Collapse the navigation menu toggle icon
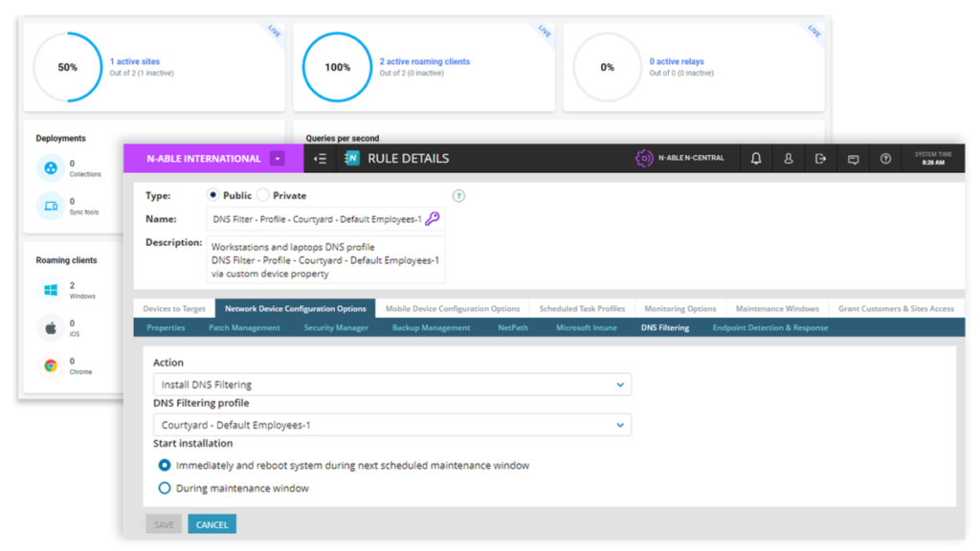The width and height of the screenshot is (980, 551). pyautogui.click(x=320, y=159)
